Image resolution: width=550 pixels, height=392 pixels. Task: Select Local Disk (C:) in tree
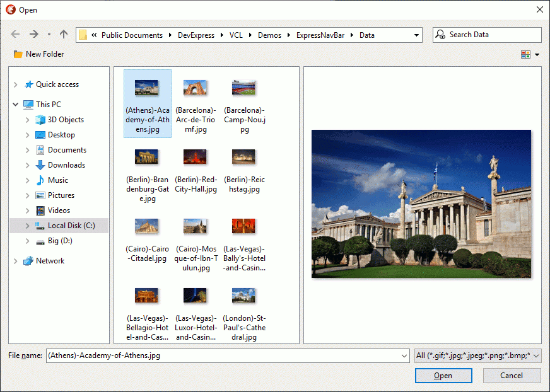point(71,226)
